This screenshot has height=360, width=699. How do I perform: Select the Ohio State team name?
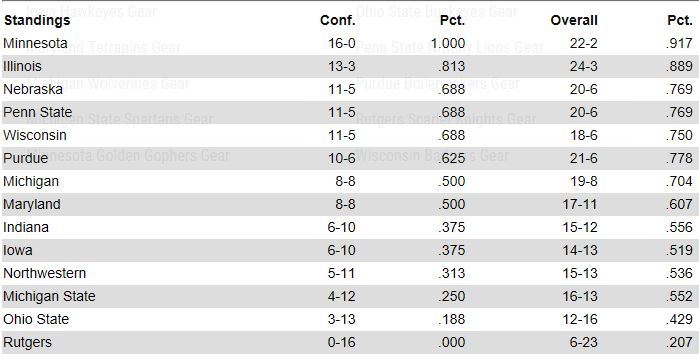pos(36,319)
